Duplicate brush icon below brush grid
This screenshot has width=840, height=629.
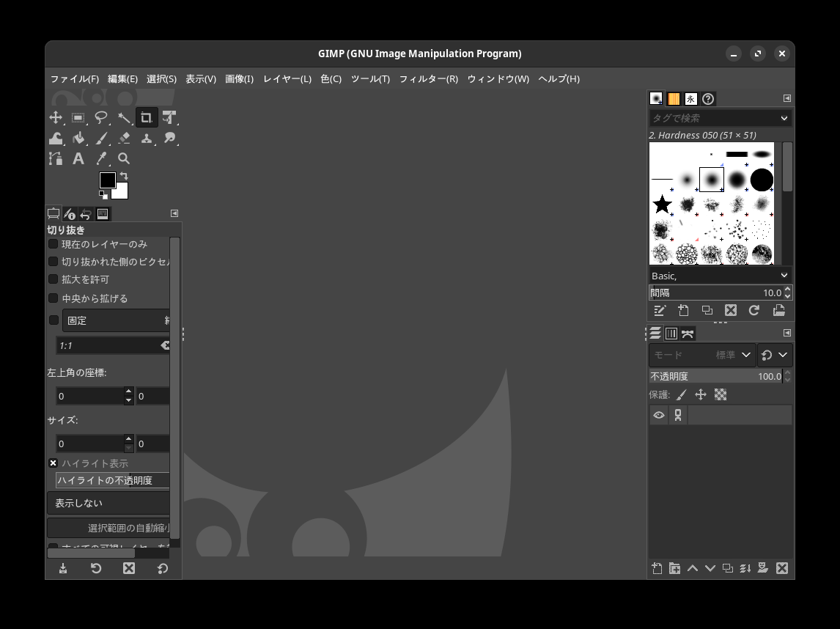(x=707, y=310)
